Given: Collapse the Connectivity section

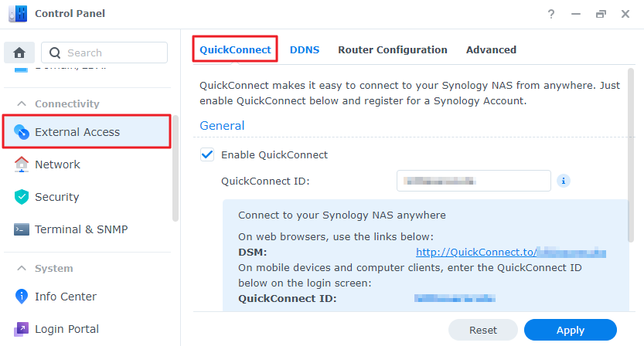Looking at the screenshot, I should point(21,103).
